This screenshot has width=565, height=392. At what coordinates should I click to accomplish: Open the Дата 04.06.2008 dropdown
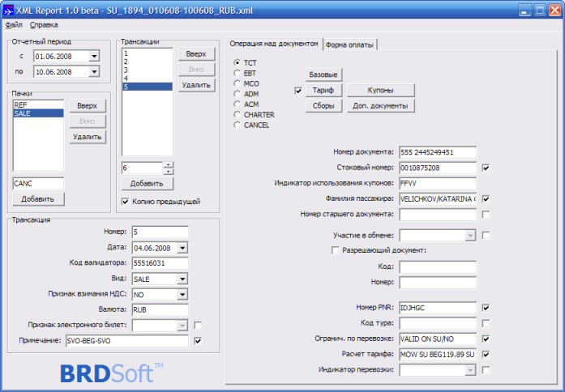tap(182, 248)
